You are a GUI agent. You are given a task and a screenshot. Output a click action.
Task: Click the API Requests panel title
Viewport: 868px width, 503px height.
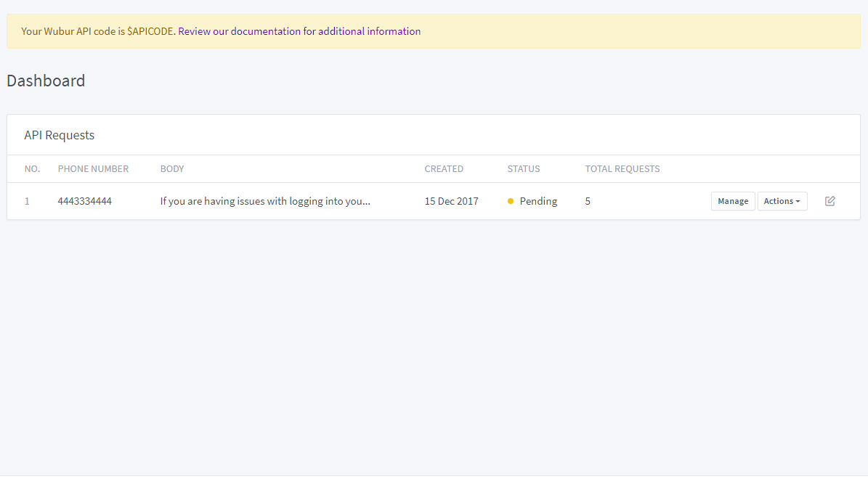point(60,135)
